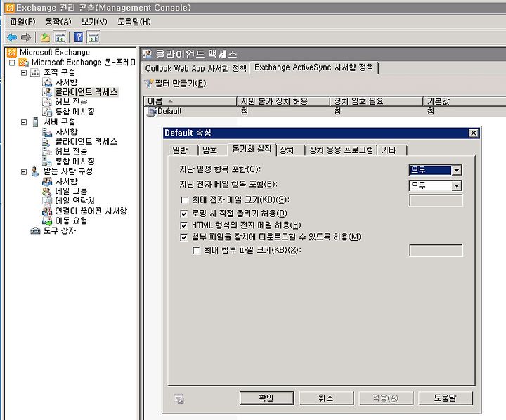Click the Forward arrow toolbar icon
Image resolution: width=506 pixels, height=420 pixels.
click(x=26, y=37)
